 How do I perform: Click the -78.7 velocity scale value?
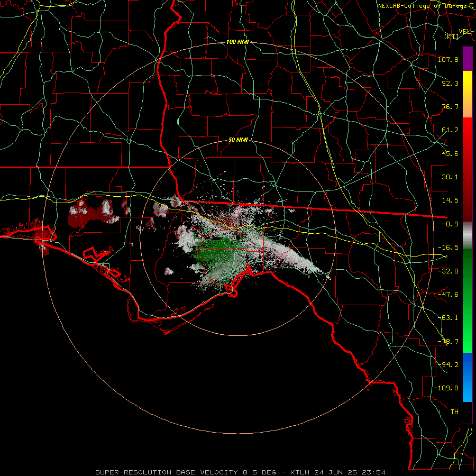tap(448, 342)
